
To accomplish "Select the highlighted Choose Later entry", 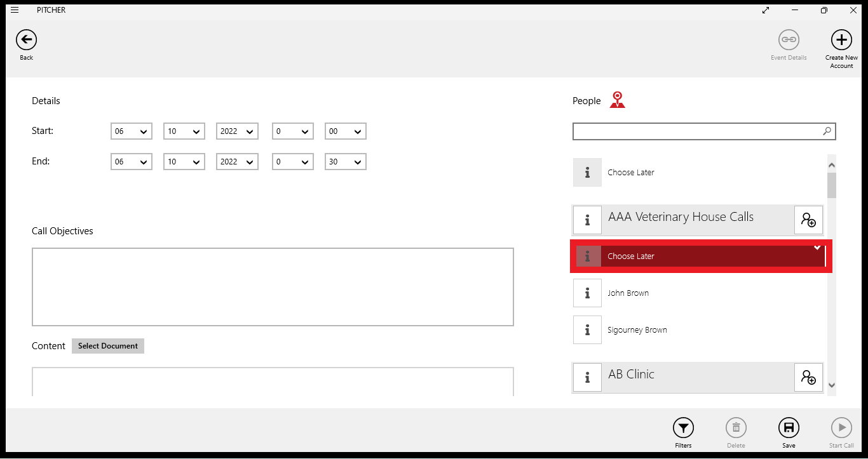I will 699,256.
